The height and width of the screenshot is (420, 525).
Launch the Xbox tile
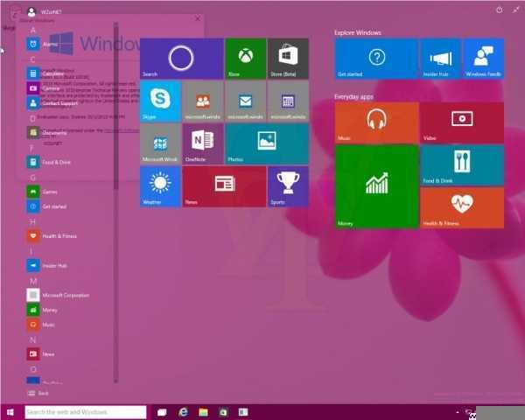pyautogui.click(x=246, y=59)
